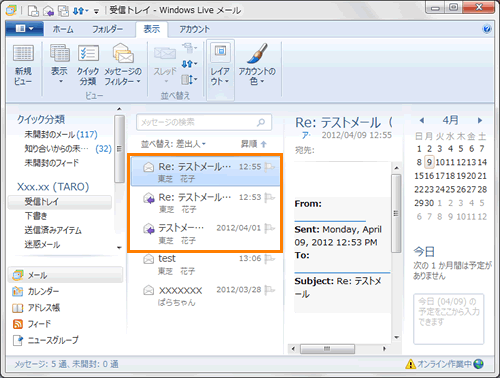Open the customize quick access toolbar arrow

(x=96, y=11)
